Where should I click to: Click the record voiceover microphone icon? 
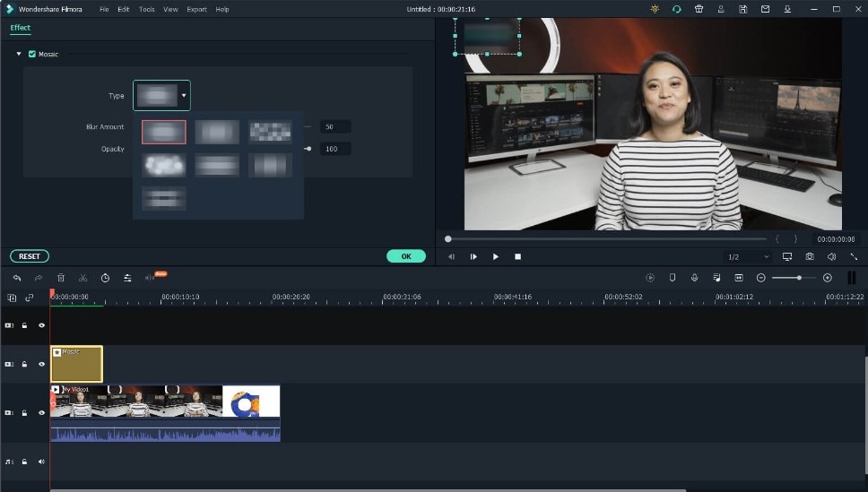[694, 278]
